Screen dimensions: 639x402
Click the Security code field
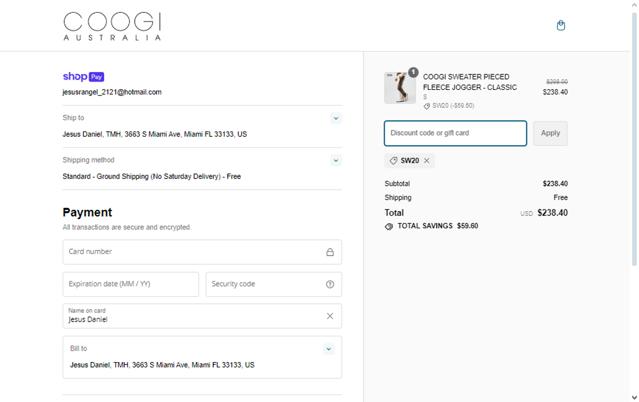273,284
